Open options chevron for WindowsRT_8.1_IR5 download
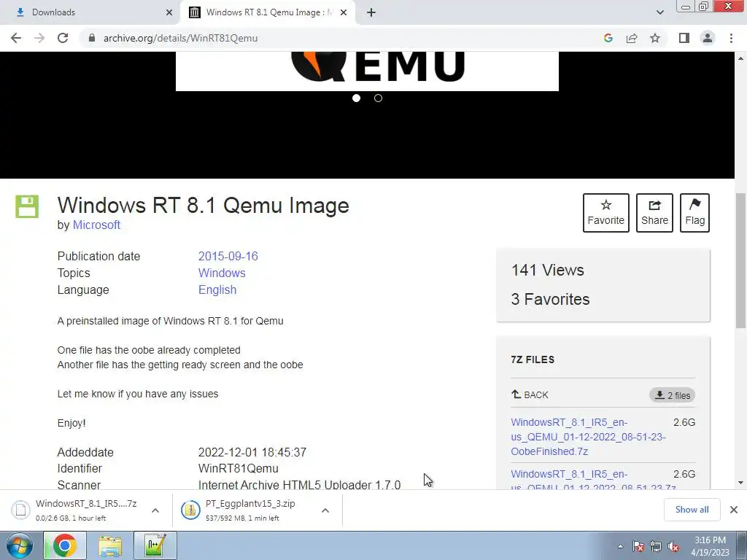Screen dimensions: 747x560 (x=155, y=510)
